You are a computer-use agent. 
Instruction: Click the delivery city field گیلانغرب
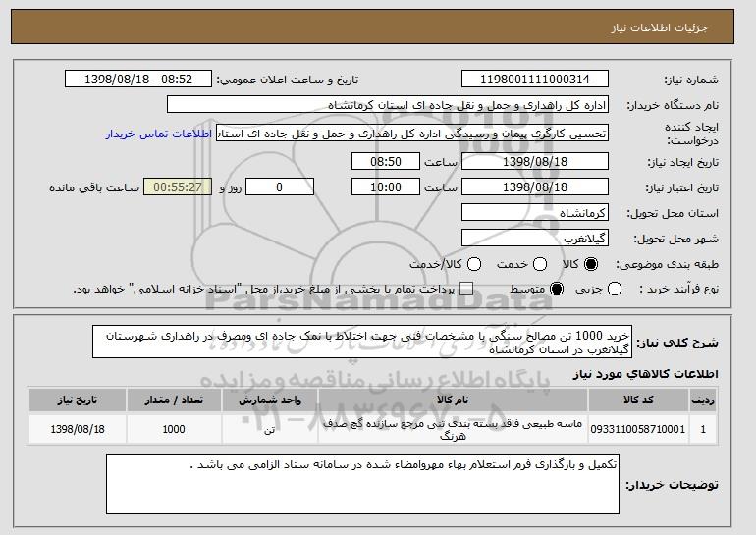(535, 239)
